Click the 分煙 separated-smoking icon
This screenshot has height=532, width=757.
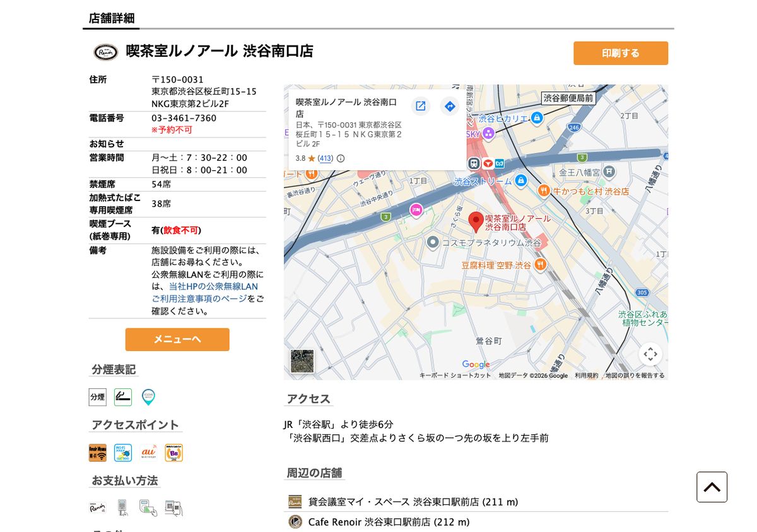pyautogui.click(x=98, y=397)
